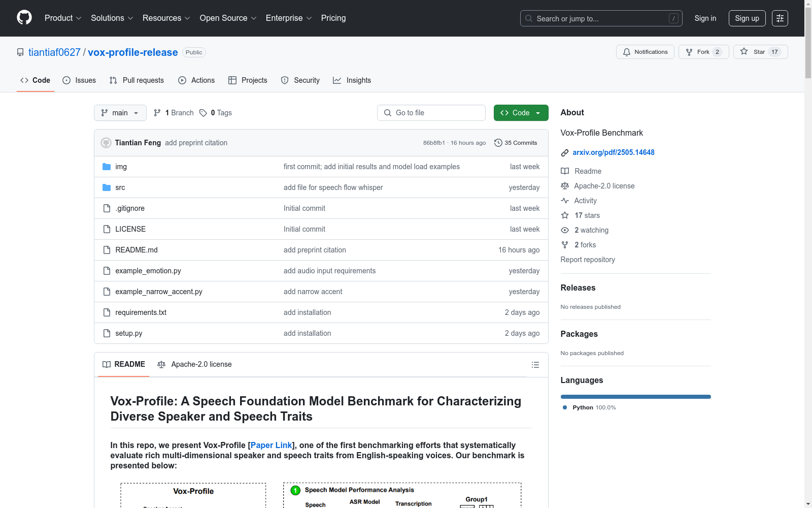
Task: Open the Paper Link in the README
Action: (x=272, y=445)
